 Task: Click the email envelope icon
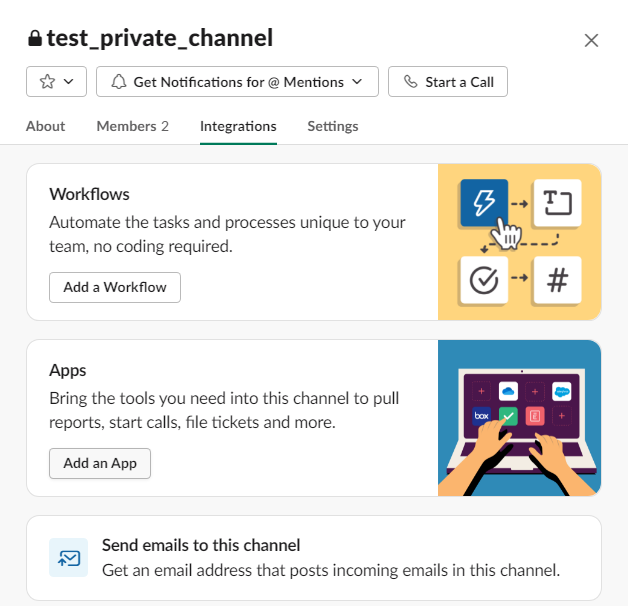pos(68,558)
